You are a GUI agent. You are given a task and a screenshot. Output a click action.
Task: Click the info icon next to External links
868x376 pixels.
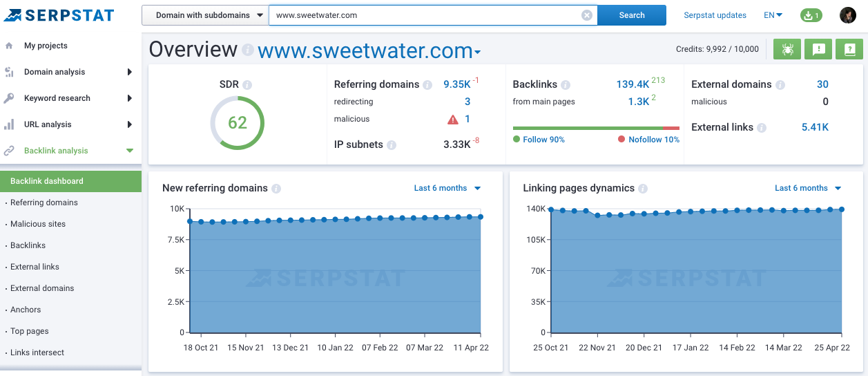point(762,128)
